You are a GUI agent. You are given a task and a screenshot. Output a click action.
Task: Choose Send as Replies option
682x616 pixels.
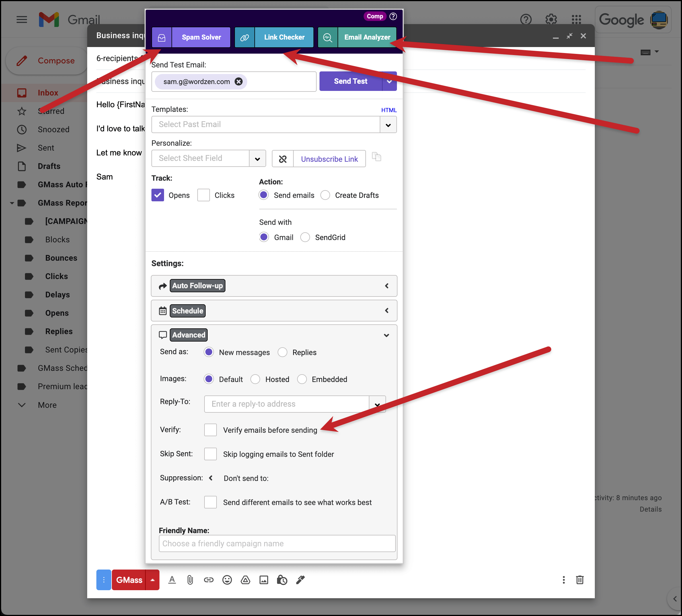click(282, 352)
